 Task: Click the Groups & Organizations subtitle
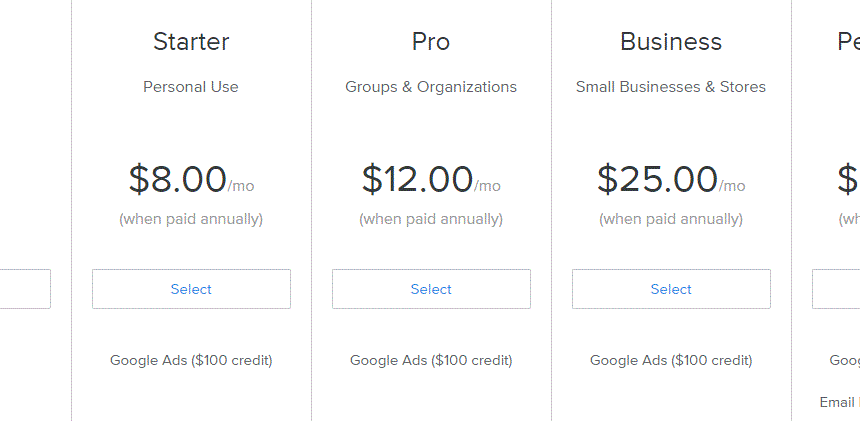(431, 87)
